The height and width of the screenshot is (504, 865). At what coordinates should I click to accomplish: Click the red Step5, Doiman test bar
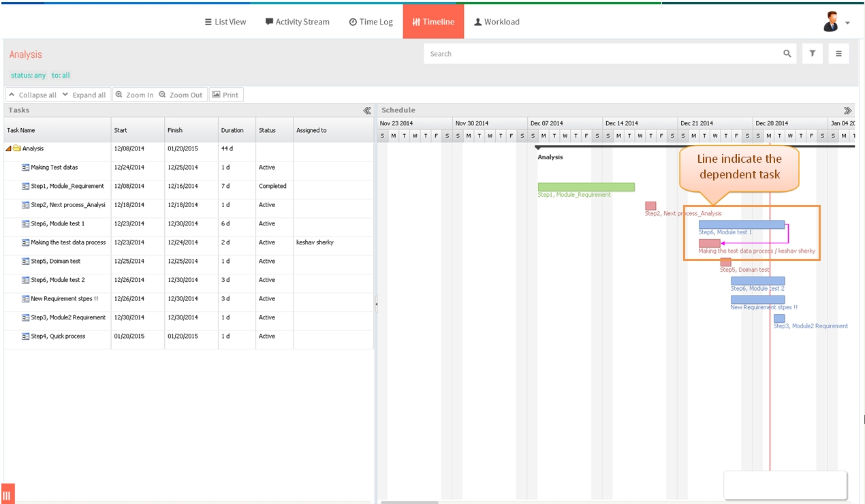[x=725, y=262]
